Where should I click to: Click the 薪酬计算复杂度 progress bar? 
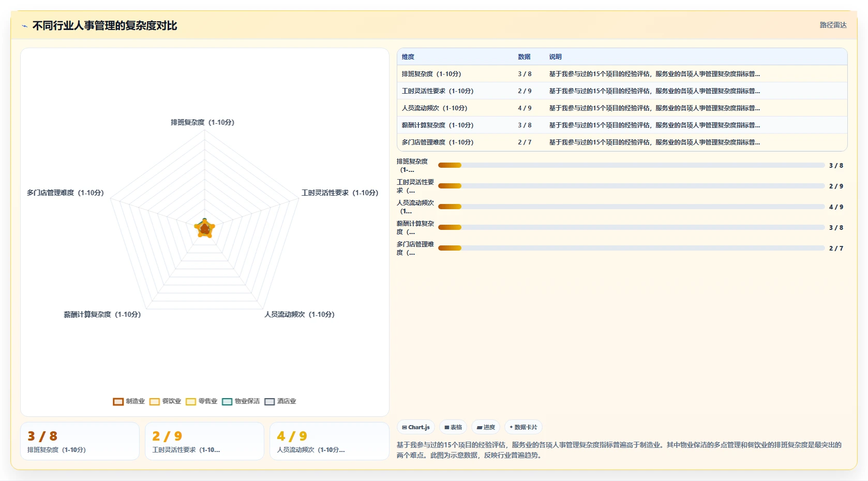[x=631, y=228]
